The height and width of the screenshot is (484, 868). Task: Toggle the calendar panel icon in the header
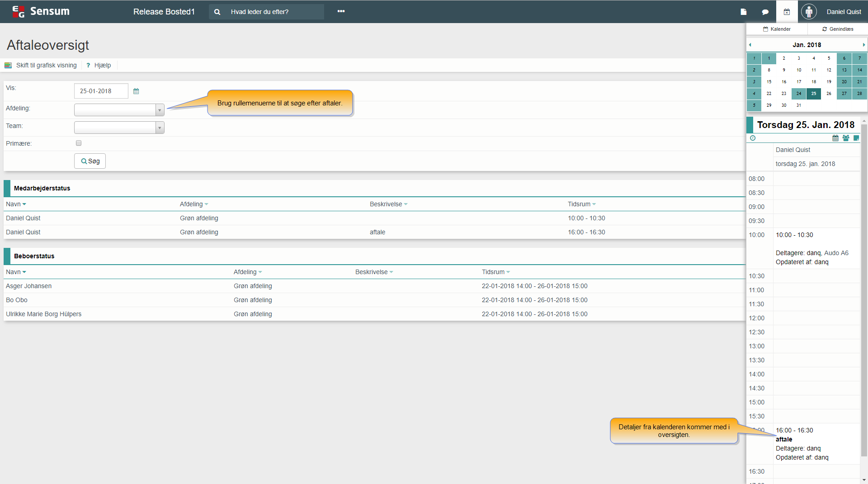pos(787,12)
